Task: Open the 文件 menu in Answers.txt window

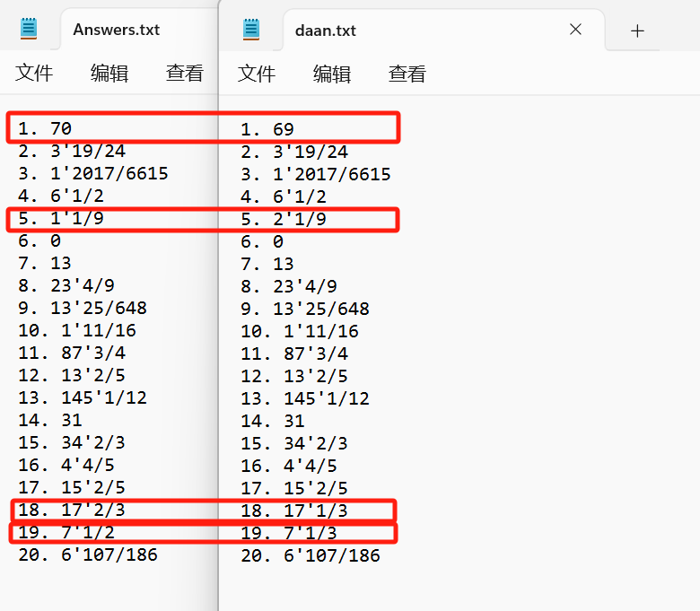Action: (34, 73)
